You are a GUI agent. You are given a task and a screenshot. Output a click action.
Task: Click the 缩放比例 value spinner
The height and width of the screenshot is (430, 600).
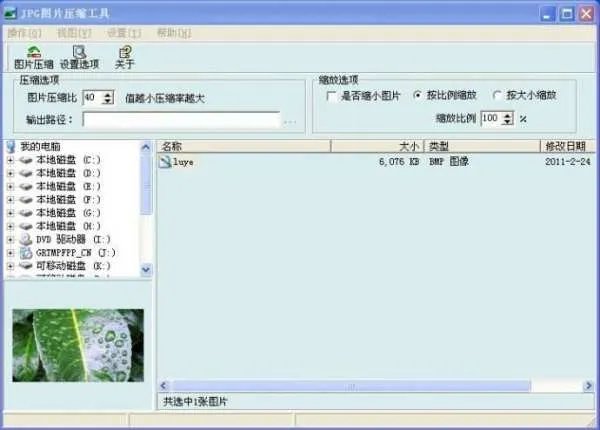tap(507, 118)
